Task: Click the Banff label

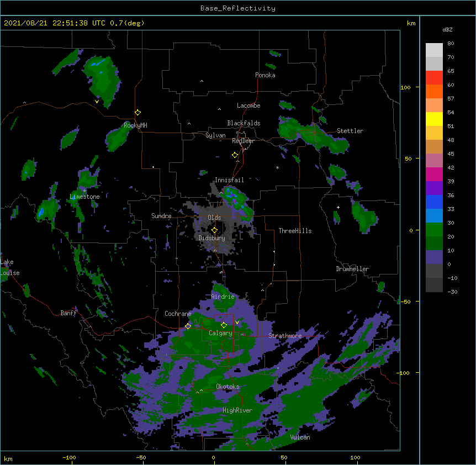Action: point(68,313)
